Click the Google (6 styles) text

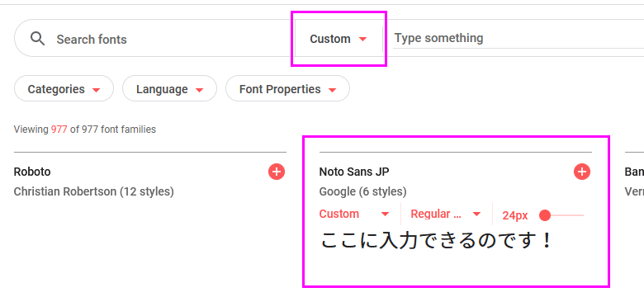coord(362,191)
